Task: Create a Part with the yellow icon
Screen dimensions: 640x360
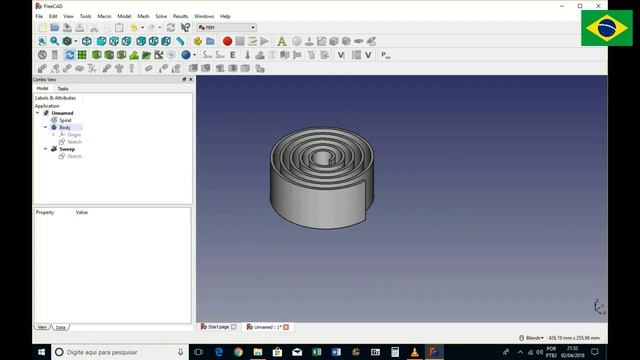Action: tap(198, 41)
